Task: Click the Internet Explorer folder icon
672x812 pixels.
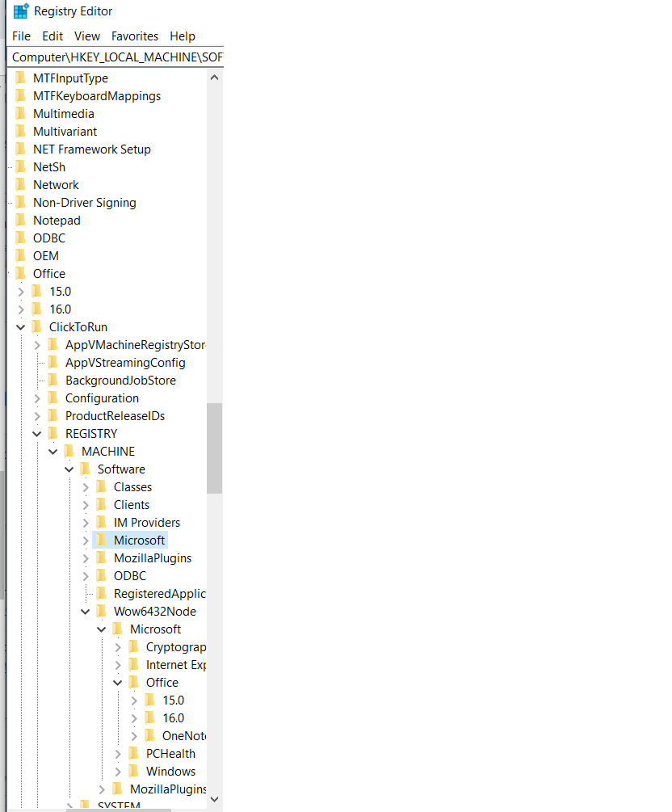Action: pyautogui.click(x=133, y=664)
